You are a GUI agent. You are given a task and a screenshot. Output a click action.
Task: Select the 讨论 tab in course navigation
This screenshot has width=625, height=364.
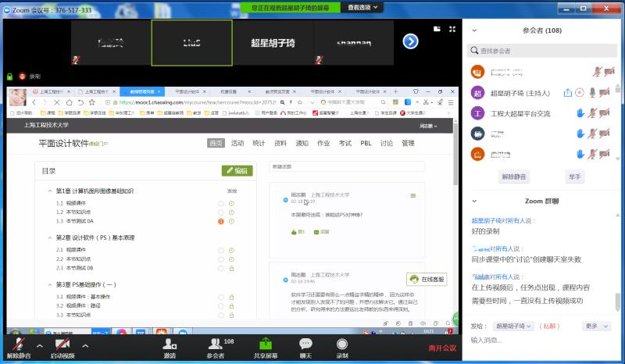point(387,143)
